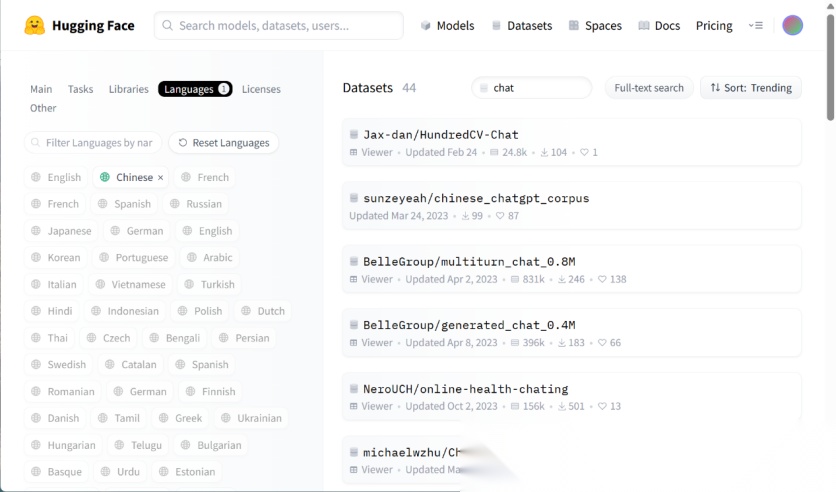The image size is (836, 492).
Task: Click the heart icon on BelleGroup/multiturn_chat_0.8M card
Action: click(602, 279)
